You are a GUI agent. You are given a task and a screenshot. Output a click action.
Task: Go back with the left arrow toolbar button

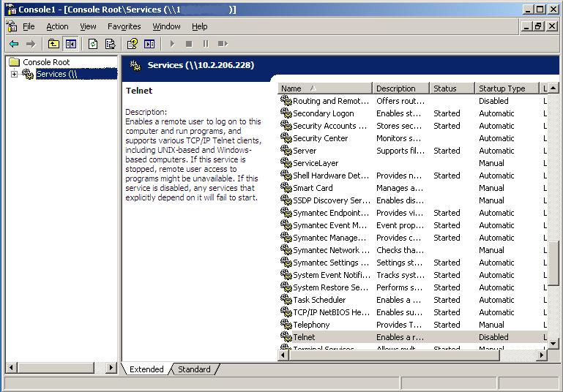(14, 44)
